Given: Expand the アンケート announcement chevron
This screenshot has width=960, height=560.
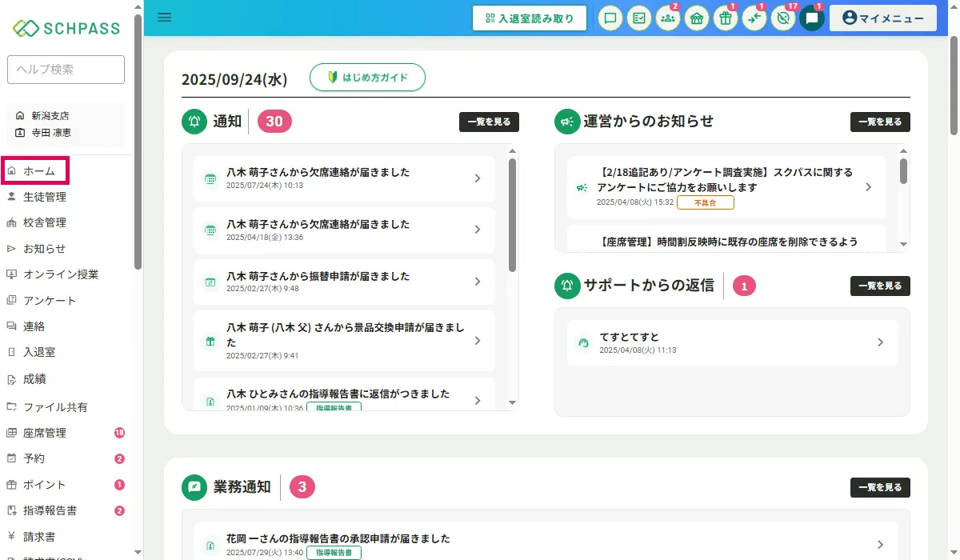Looking at the screenshot, I should tap(869, 187).
